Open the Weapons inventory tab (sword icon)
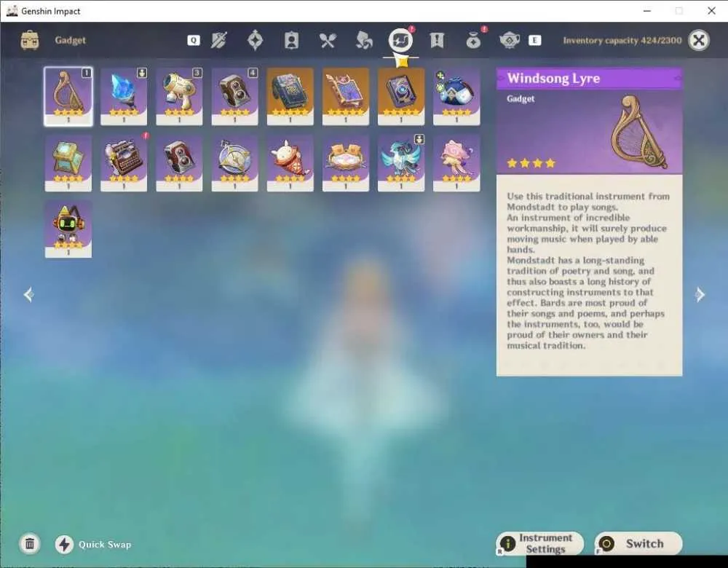This screenshot has height=568, width=728. [218, 40]
